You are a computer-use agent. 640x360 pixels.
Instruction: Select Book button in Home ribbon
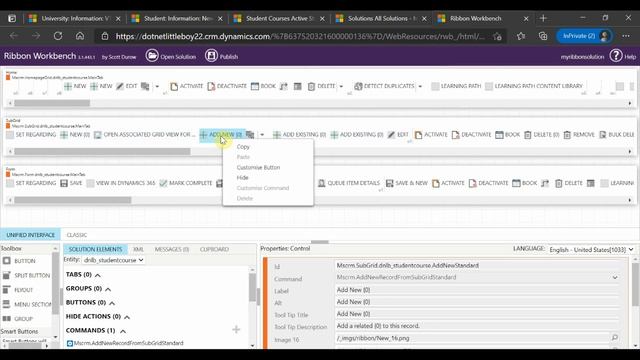263,86
